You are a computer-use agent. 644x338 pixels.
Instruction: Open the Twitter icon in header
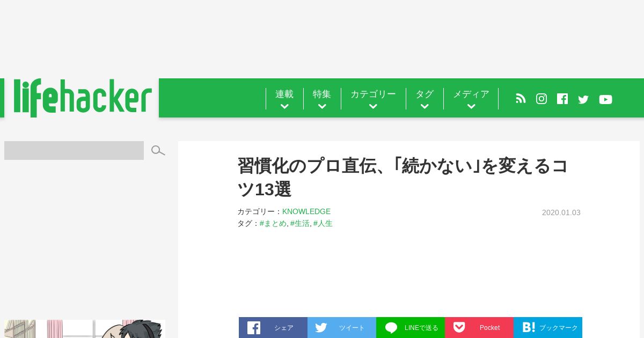[x=583, y=99]
